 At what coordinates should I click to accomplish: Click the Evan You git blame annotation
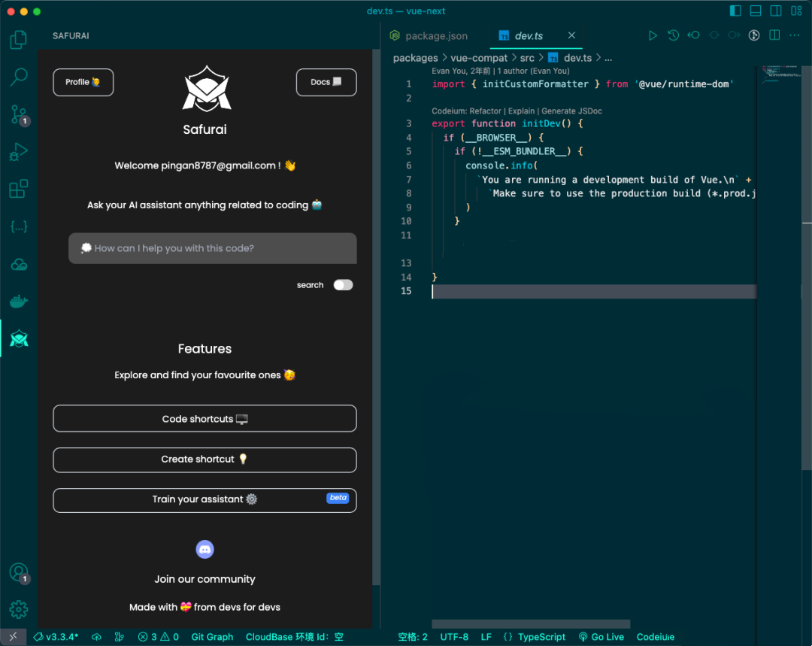point(500,71)
